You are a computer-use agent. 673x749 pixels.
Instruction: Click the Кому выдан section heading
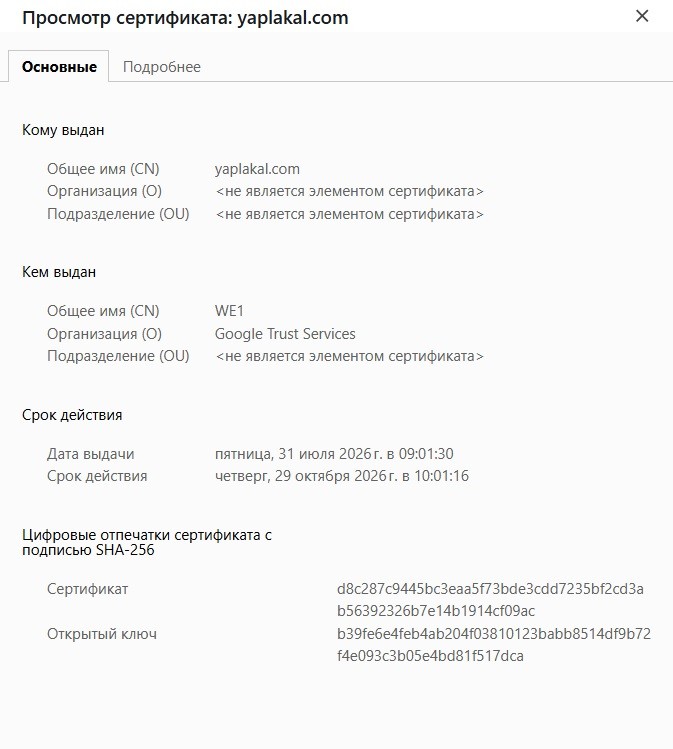click(x=63, y=130)
